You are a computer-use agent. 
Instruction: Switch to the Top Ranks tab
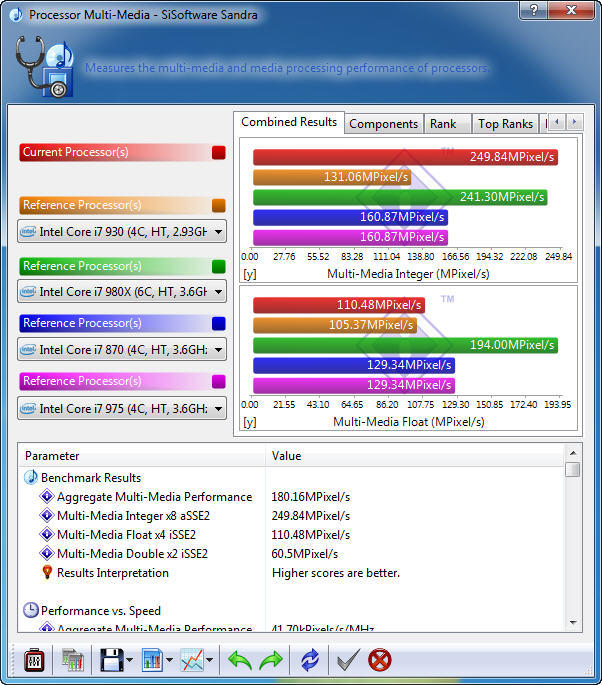tap(505, 124)
